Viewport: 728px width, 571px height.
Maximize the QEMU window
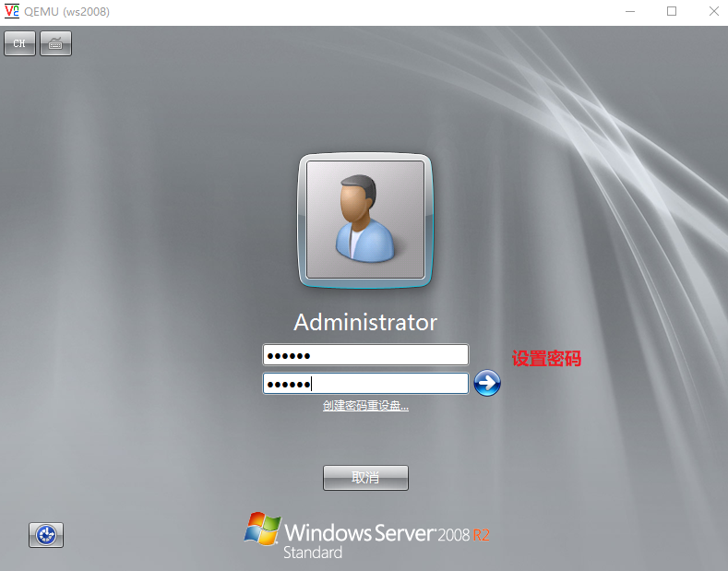(x=672, y=12)
